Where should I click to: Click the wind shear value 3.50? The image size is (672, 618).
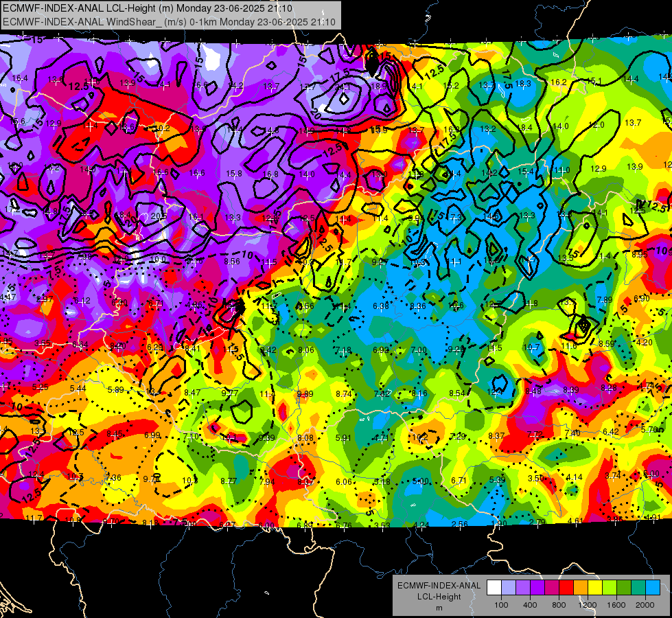(x=536, y=478)
